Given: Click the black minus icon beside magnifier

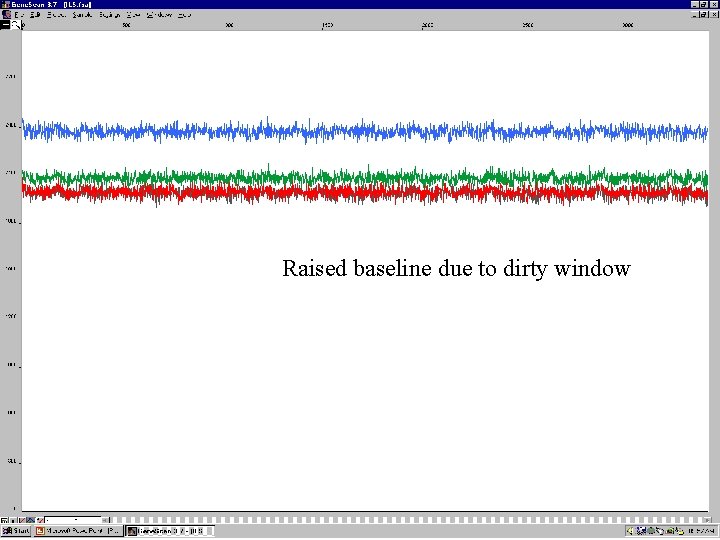Looking at the screenshot, I should coord(5,25).
